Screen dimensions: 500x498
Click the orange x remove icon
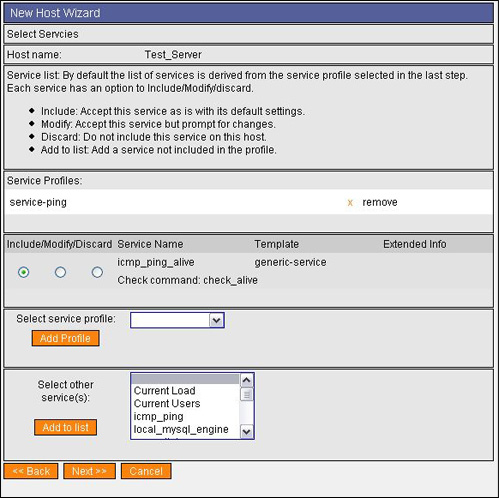350,203
